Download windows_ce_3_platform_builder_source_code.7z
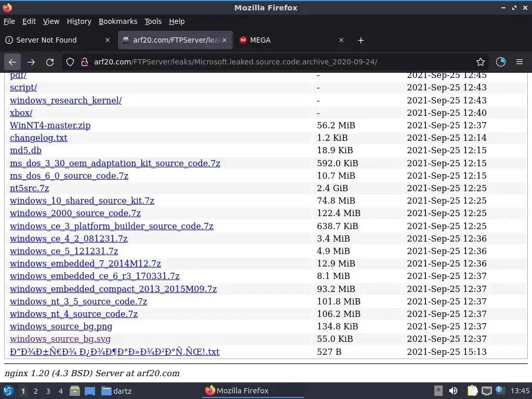The image size is (532, 399). coord(112,226)
